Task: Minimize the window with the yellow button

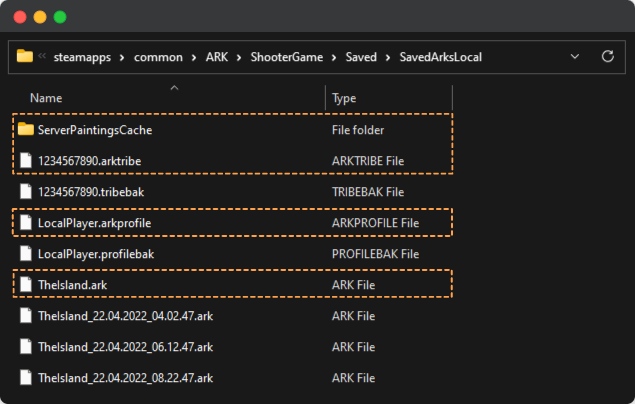Action: (x=40, y=17)
